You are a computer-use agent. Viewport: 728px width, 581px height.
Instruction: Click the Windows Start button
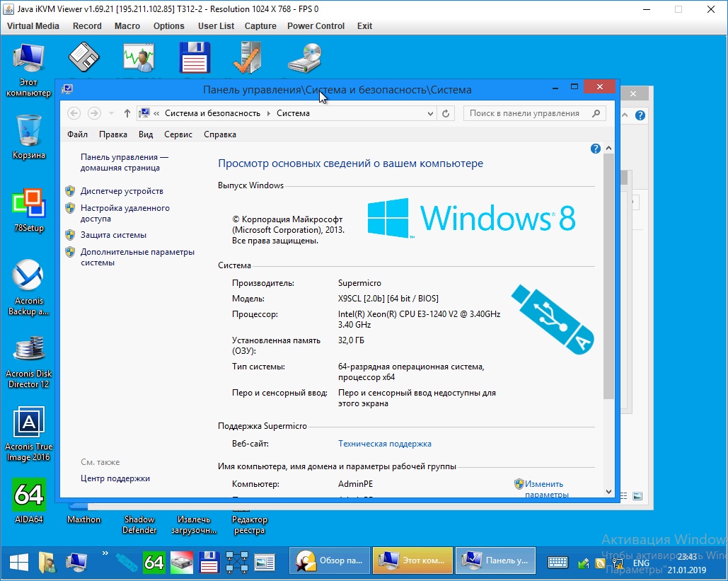(x=19, y=563)
